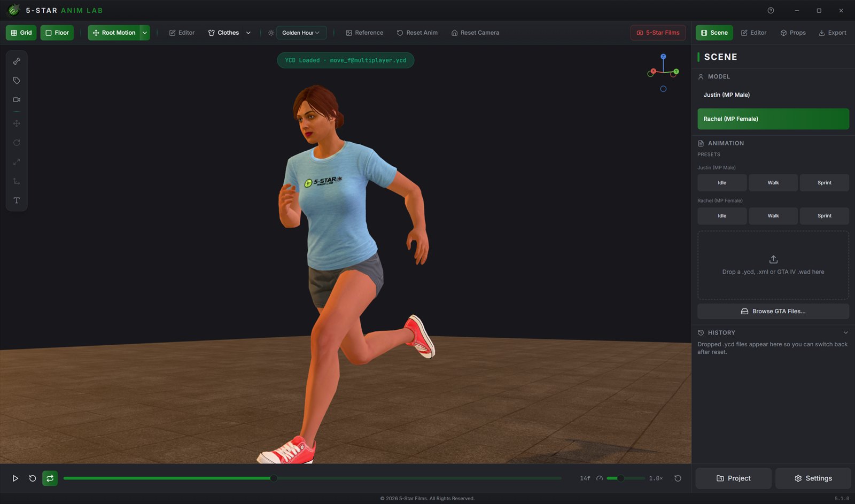Switch to the right panel Editor tab
The height and width of the screenshot is (504, 855).
(753, 33)
